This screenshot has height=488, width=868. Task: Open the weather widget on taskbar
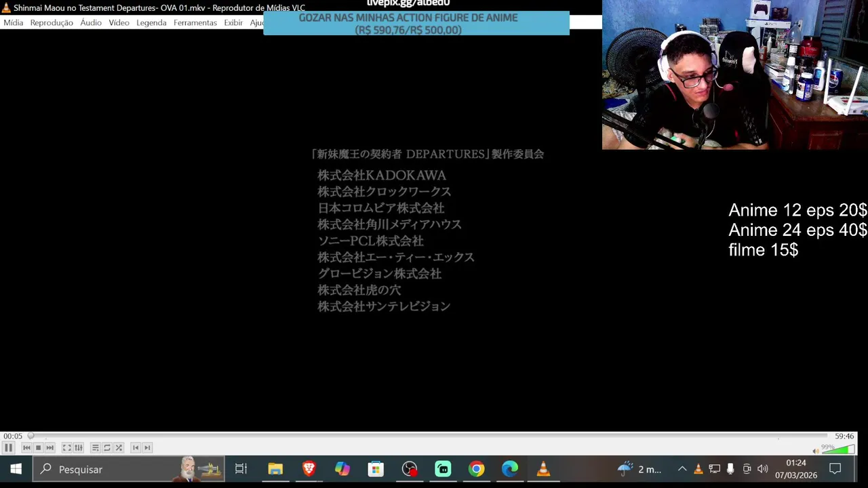click(639, 469)
